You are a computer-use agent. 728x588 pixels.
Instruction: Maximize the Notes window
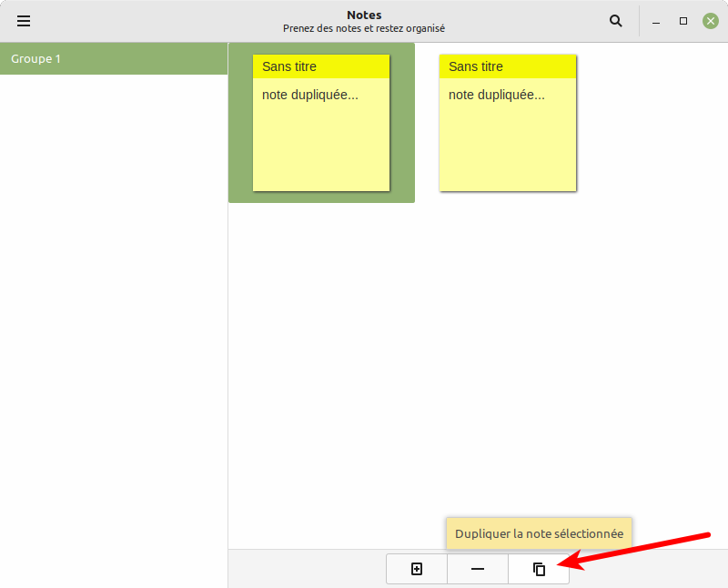[683, 21]
